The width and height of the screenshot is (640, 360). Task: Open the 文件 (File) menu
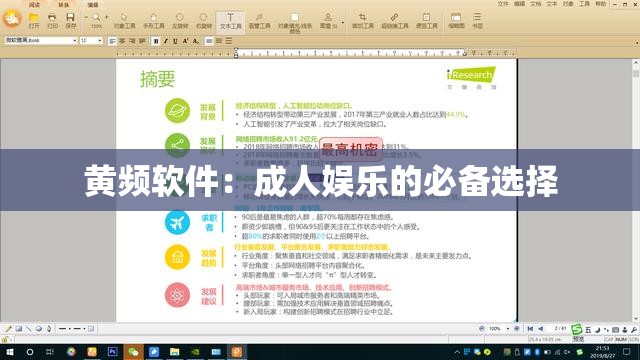tap(503, 4)
